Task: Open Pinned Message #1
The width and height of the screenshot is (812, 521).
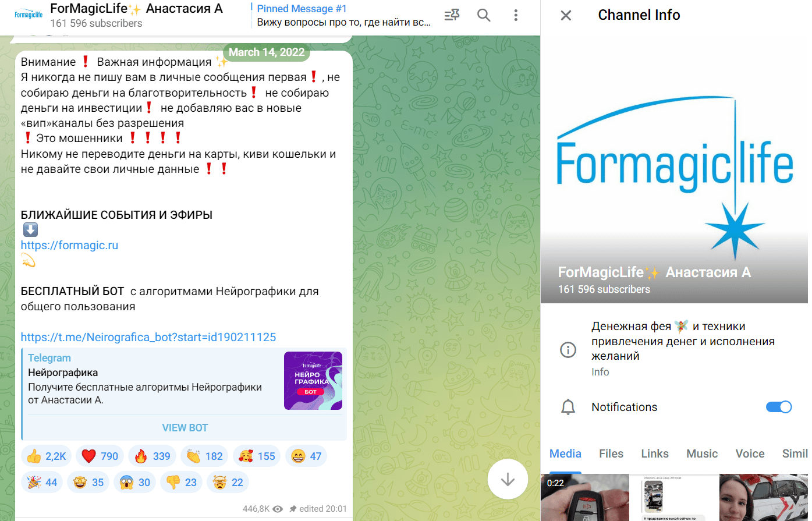Action: tap(344, 16)
